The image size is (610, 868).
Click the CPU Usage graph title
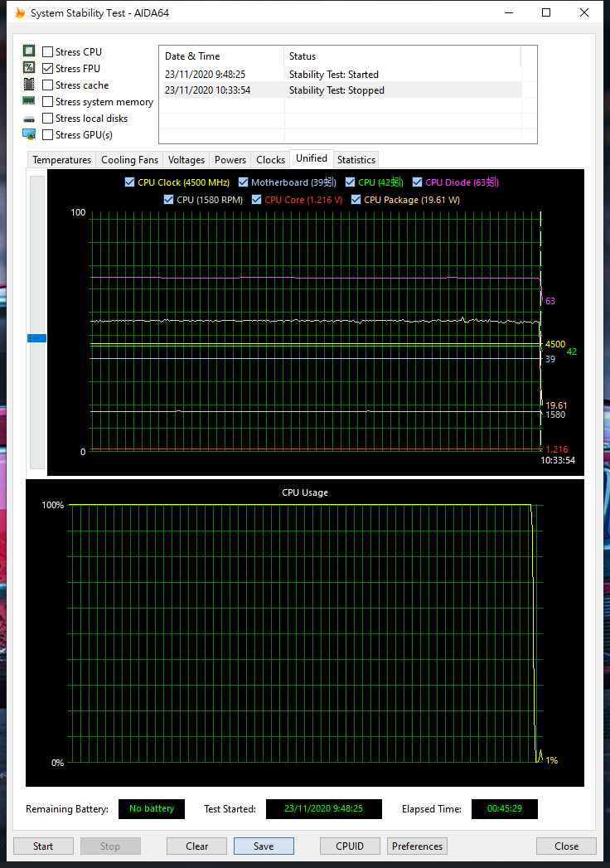point(305,492)
